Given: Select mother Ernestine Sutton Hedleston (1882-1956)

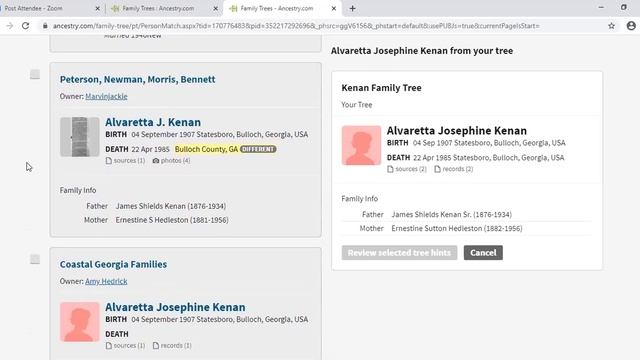Looking at the screenshot, I should (457, 228).
